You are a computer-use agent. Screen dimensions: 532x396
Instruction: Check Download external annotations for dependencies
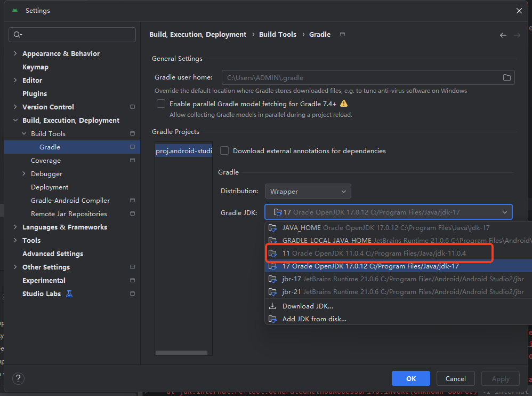[x=224, y=151]
